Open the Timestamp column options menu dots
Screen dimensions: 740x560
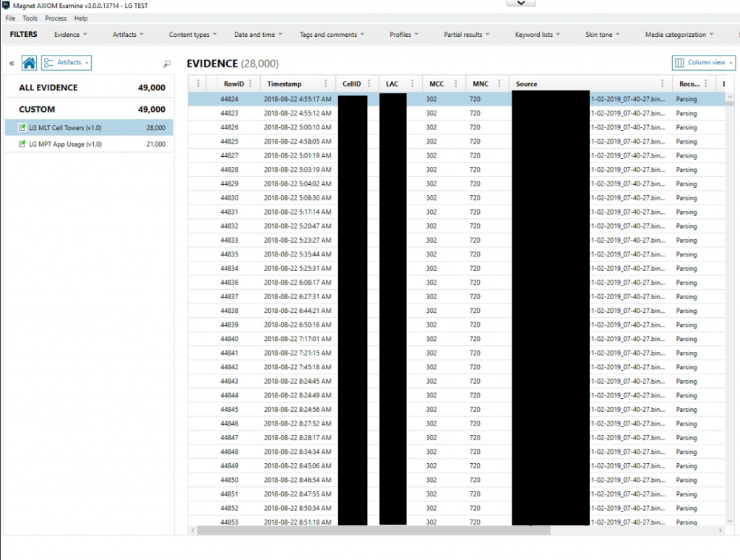326,84
